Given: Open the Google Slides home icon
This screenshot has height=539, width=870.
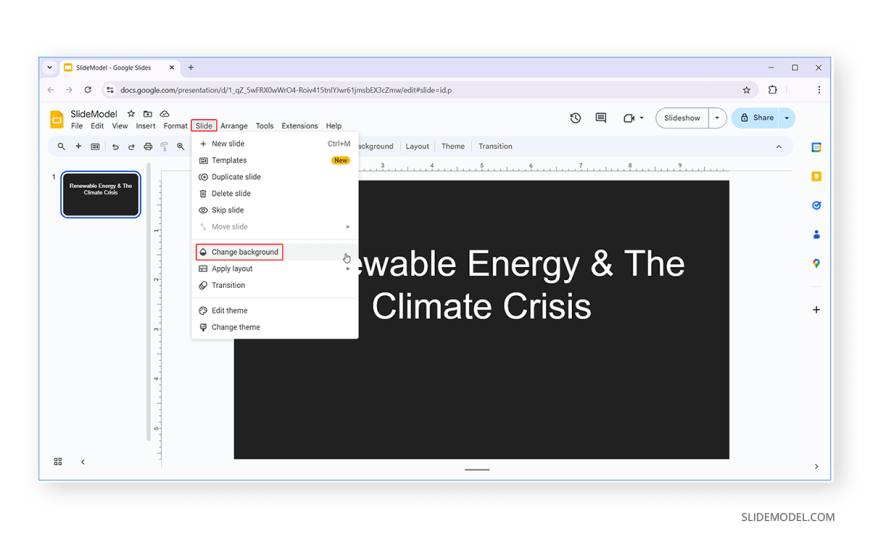Looking at the screenshot, I should click(x=57, y=119).
